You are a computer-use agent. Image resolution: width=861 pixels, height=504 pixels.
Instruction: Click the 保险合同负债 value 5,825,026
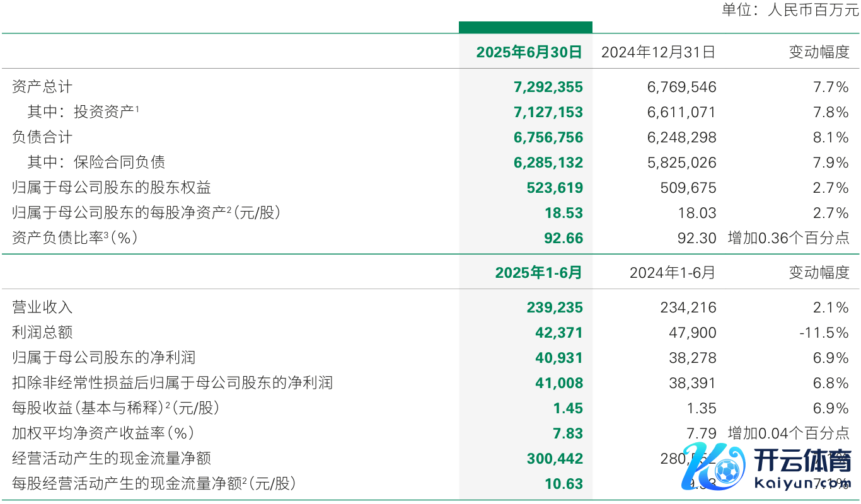681,163
